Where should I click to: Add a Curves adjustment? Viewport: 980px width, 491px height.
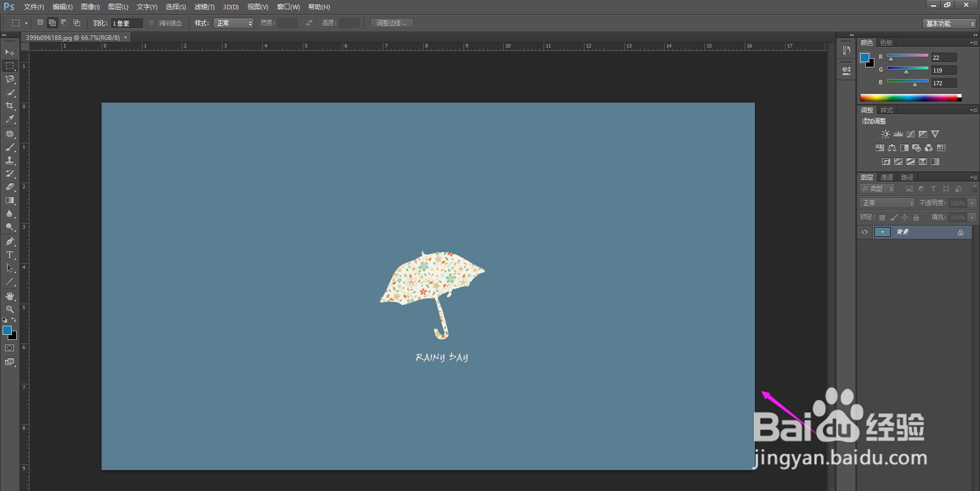click(911, 134)
